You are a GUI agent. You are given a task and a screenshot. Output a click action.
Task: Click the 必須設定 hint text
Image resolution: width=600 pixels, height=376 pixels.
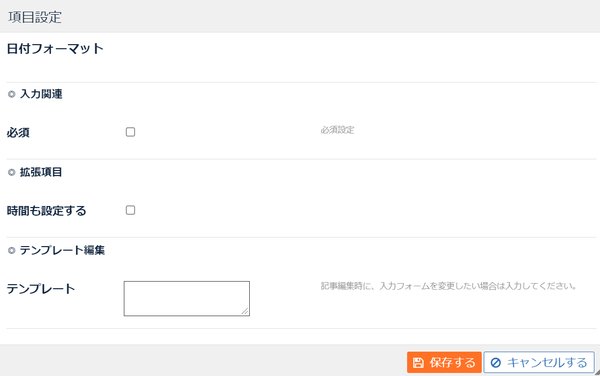[x=338, y=130]
